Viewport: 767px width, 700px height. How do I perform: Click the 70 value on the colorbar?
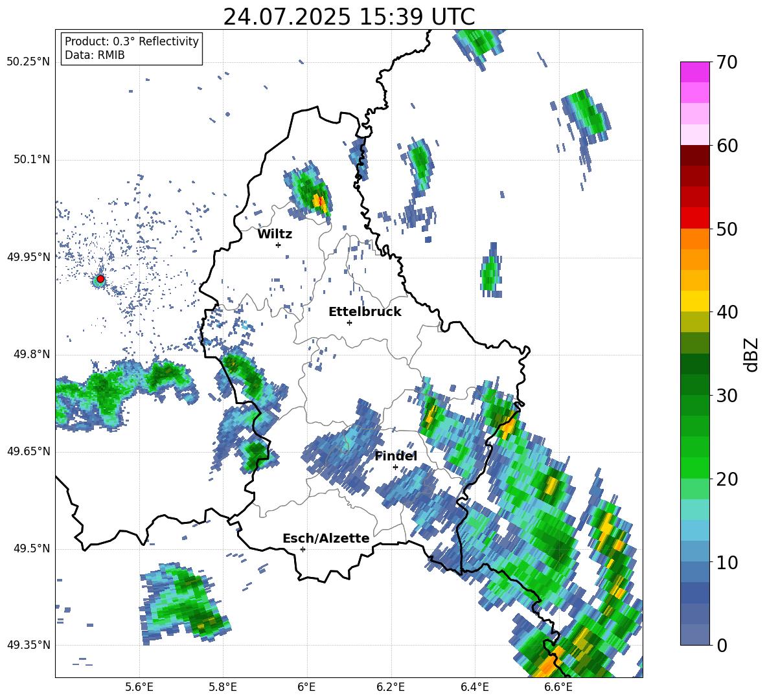727,62
